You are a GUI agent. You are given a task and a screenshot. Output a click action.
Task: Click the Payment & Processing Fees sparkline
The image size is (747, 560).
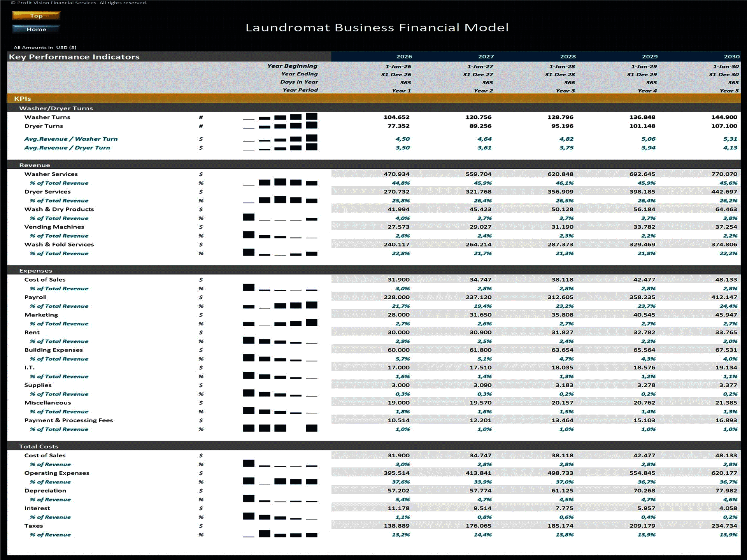coord(280,429)
